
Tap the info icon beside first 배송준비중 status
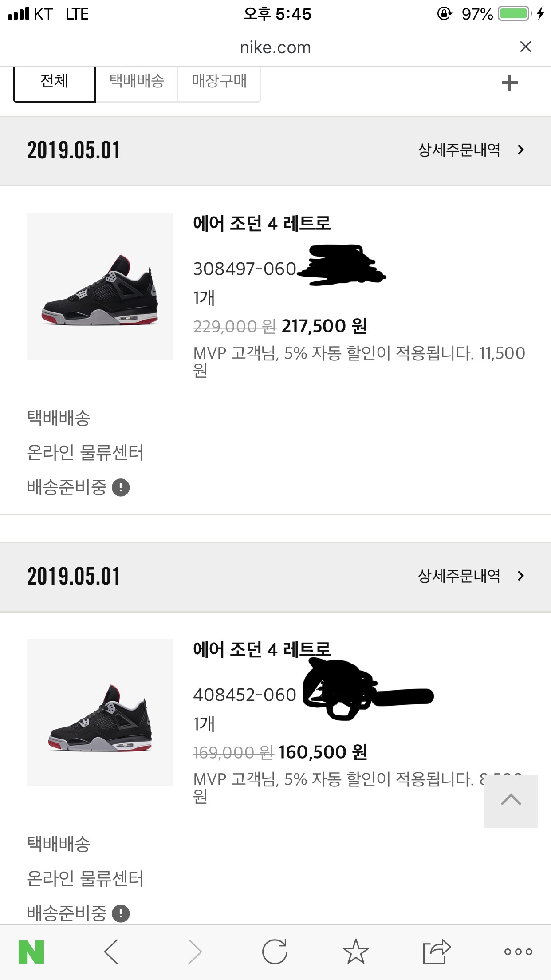121,487
